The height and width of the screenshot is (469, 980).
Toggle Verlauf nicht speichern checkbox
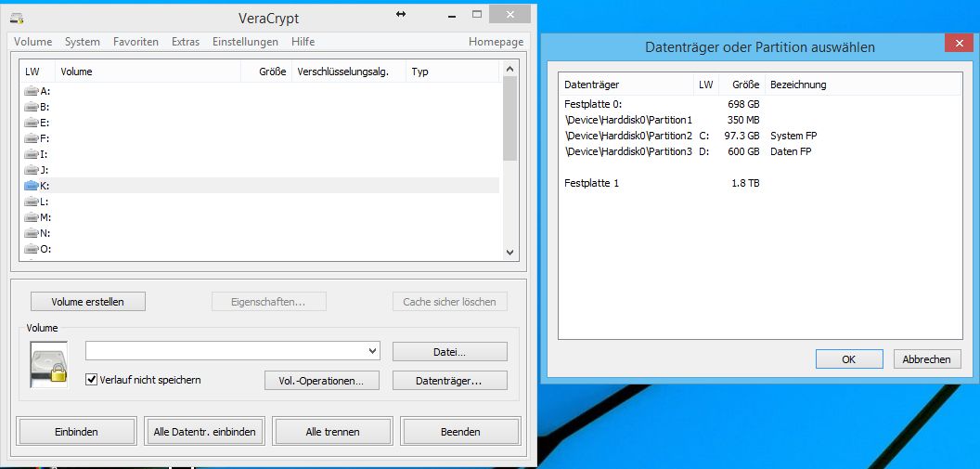(x=91, y=380)
